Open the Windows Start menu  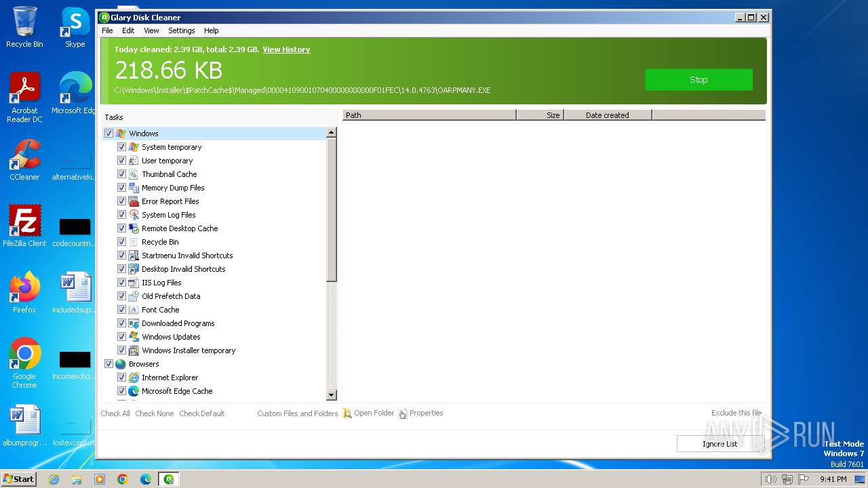pos(18,479)
